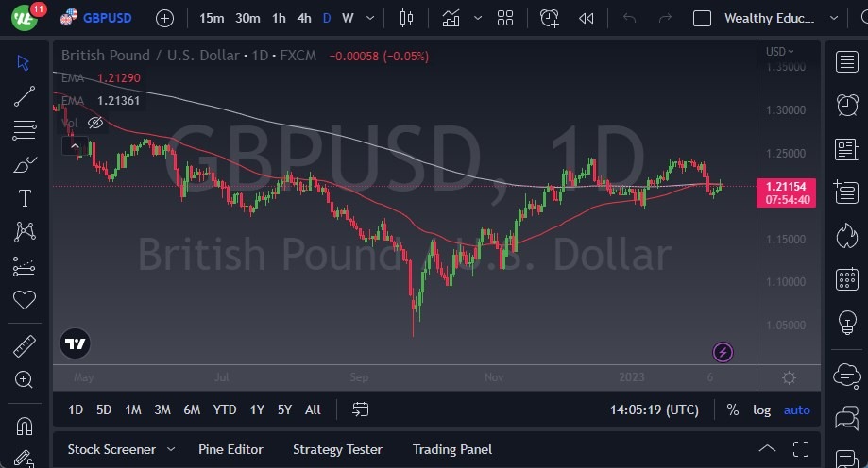Viewport: 868px width, 468px height.
Task: Set the date range to YTD
Action: (224, 409)
